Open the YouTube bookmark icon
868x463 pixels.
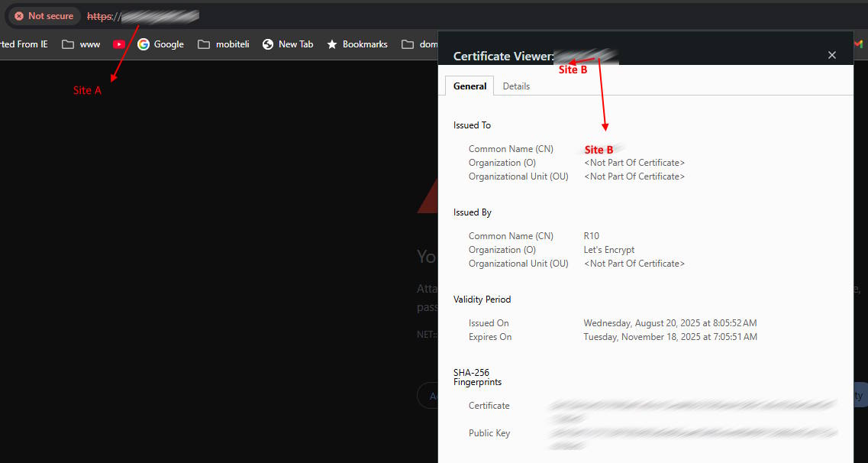[119, 44]
